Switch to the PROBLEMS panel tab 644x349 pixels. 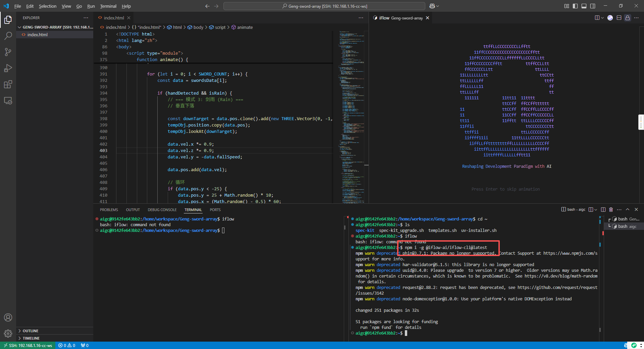pyautogui.click(x=109, y=210)
